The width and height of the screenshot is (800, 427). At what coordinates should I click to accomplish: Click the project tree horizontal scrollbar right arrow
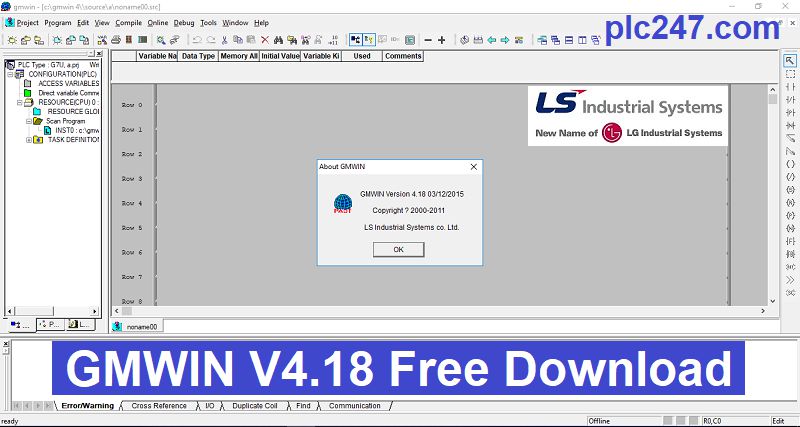coord(94,311)
